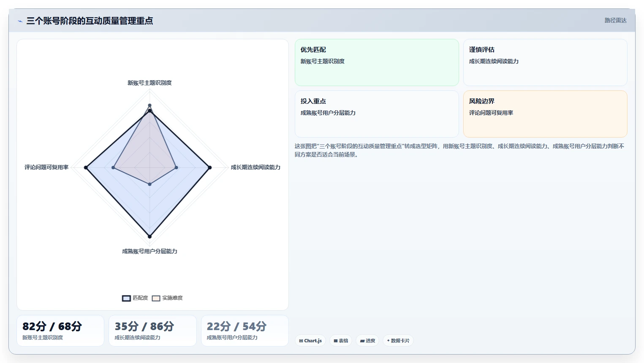Image resolution: width=644 pixels, height=363 pixels.
Task: Open the 优先匹配 green card
Action: 377,62
